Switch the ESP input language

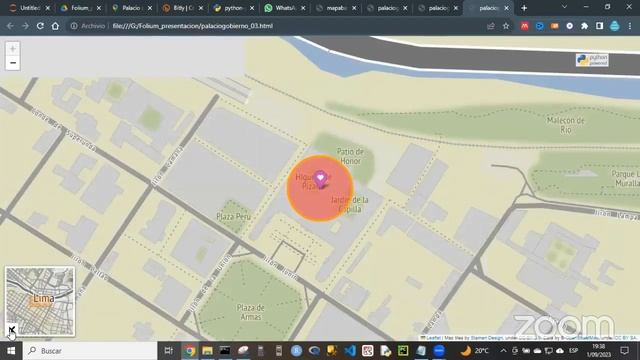pos(574,351)
